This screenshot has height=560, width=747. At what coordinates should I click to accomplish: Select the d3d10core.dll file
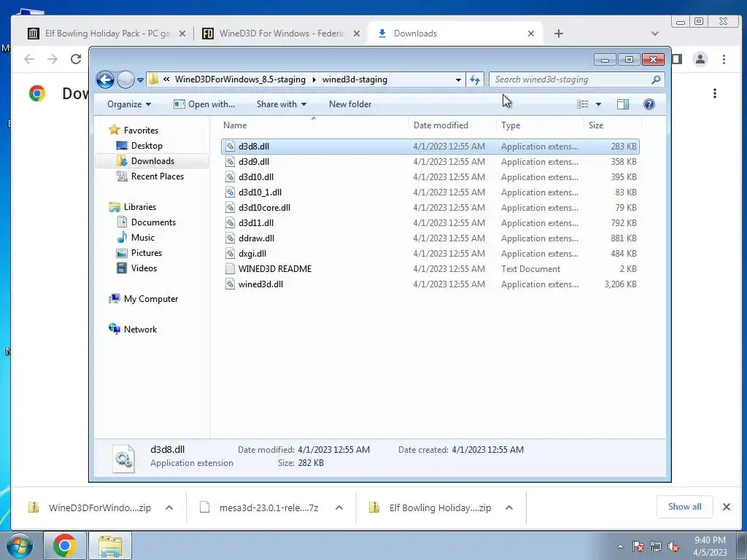click(430, 207)
